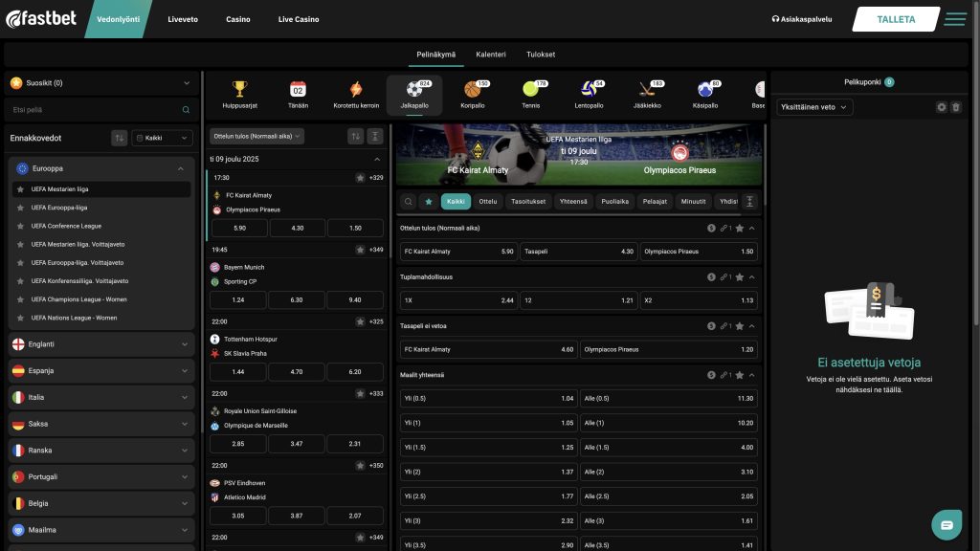The height and width of the screenshot is (551, 980).
Task: Favorite the UEFA Eurooppa-liiga league
Action: pos(21,208)
